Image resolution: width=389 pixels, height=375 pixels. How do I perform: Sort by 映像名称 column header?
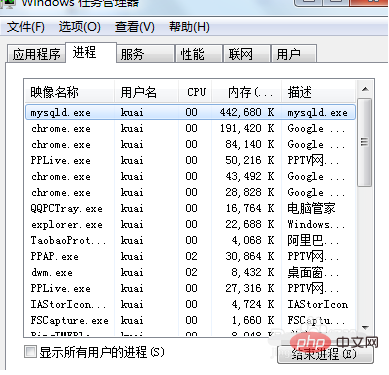point(70,92)
